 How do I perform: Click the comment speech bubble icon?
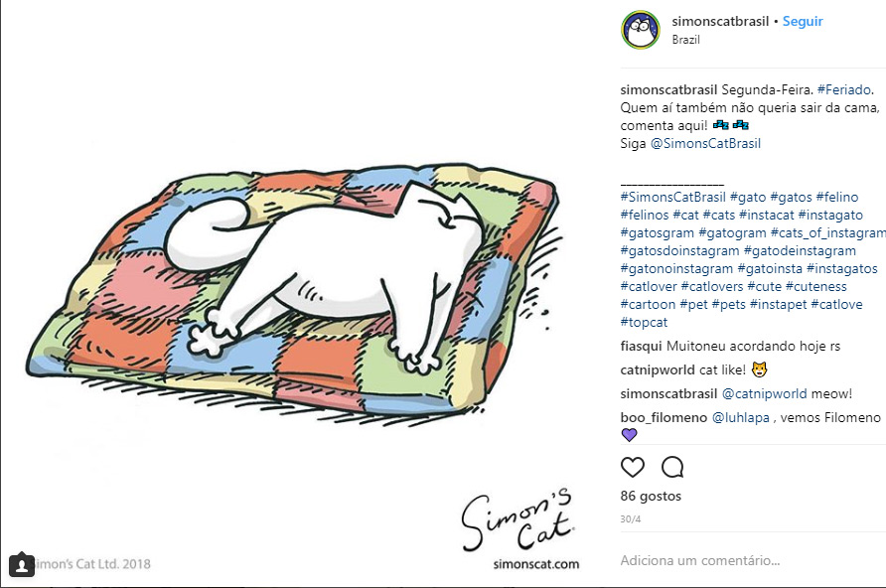coord(672,467)
